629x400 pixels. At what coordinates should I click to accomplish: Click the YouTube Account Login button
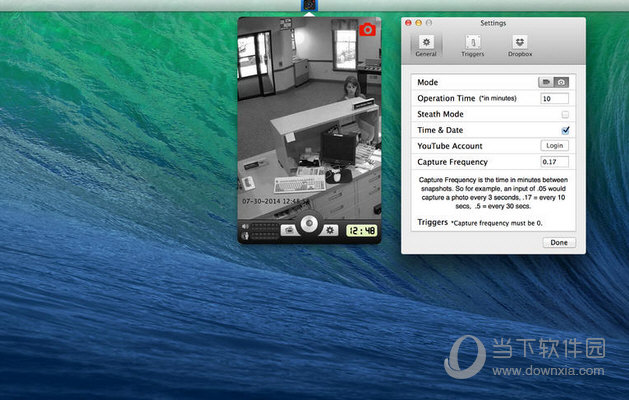[x=554, y=146]
